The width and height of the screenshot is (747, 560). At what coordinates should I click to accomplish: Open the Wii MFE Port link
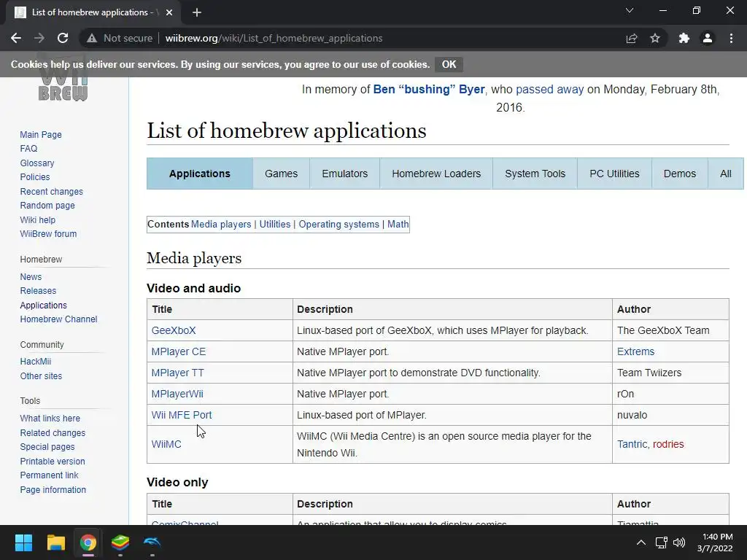(182, 415)
